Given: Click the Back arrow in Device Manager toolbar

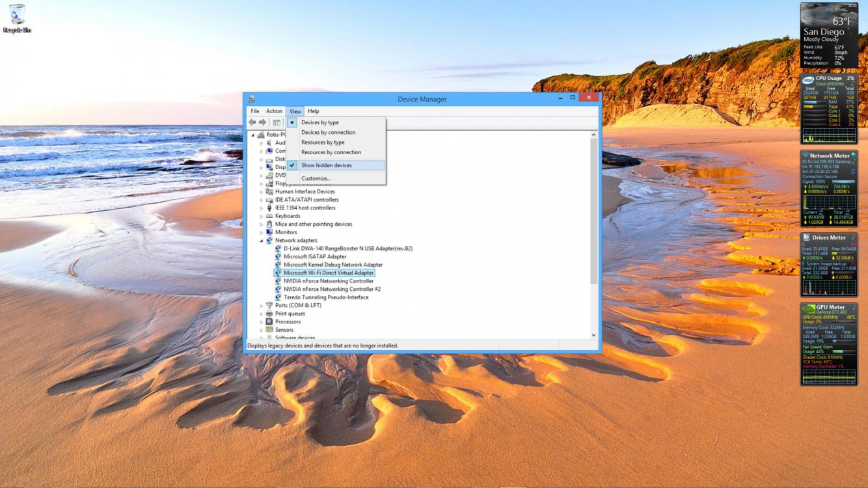Looking at the screenshot, I should coord(252,122).
